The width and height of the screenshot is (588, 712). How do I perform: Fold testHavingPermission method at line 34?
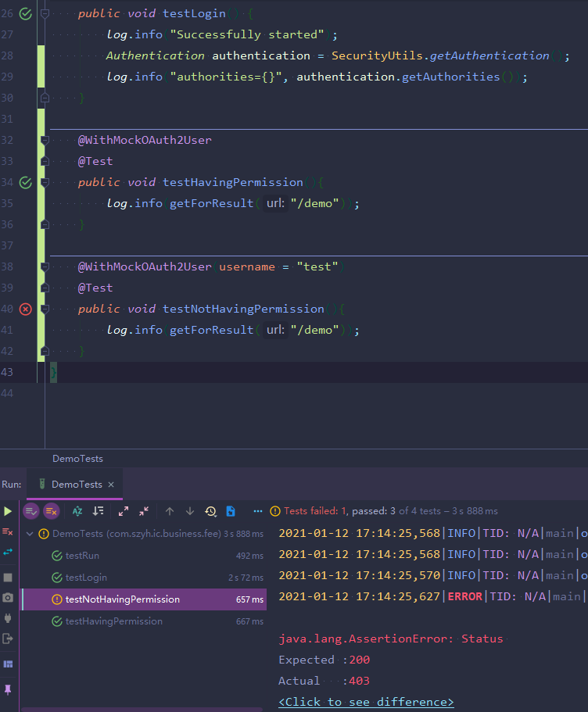pos(45,183)
